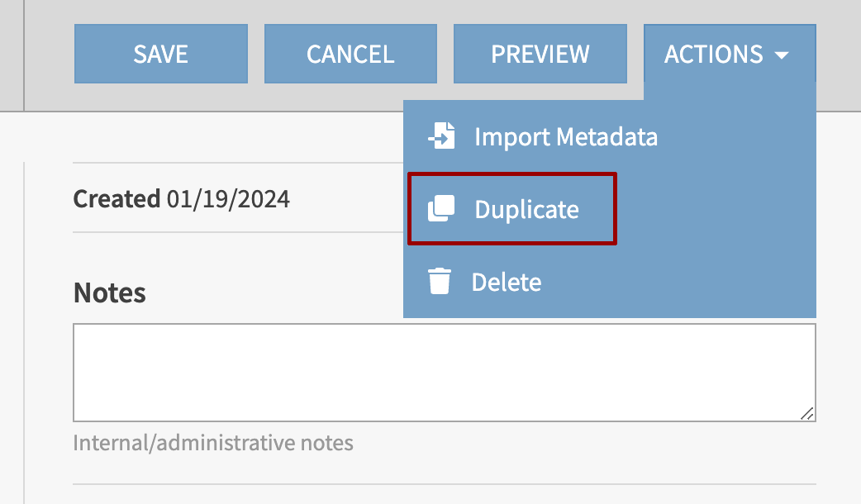
Task: Click the stacked-pages icon beside Duplicate
Action: click(441, 208)
